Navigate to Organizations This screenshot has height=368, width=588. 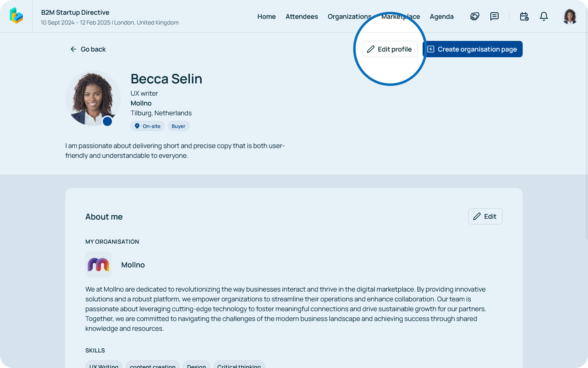349,16
